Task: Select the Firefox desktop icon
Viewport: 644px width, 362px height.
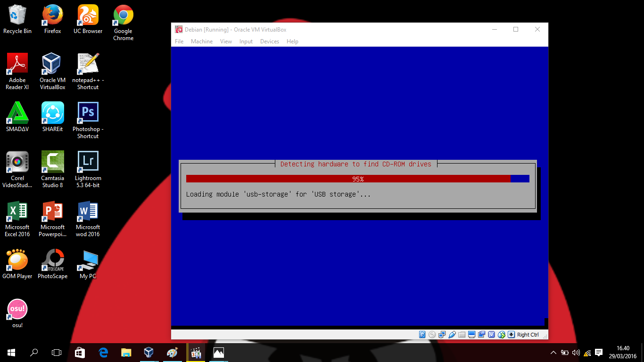Action: pos(53,19)
